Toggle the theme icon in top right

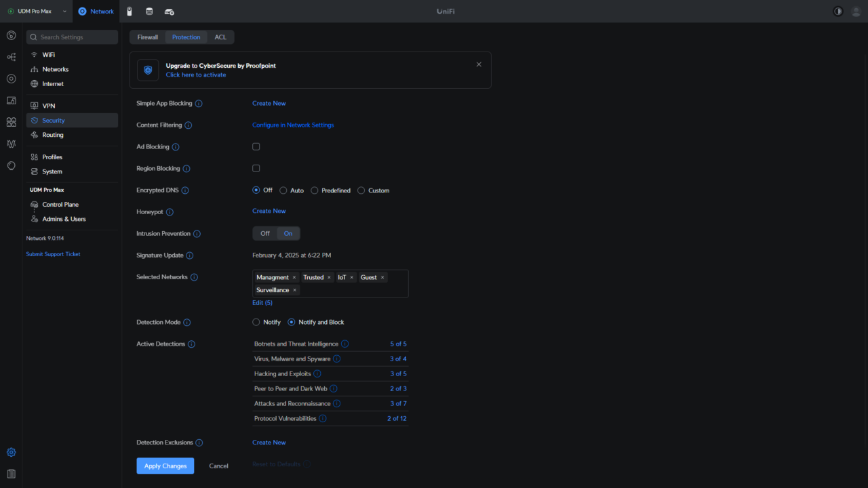(837, 12)
